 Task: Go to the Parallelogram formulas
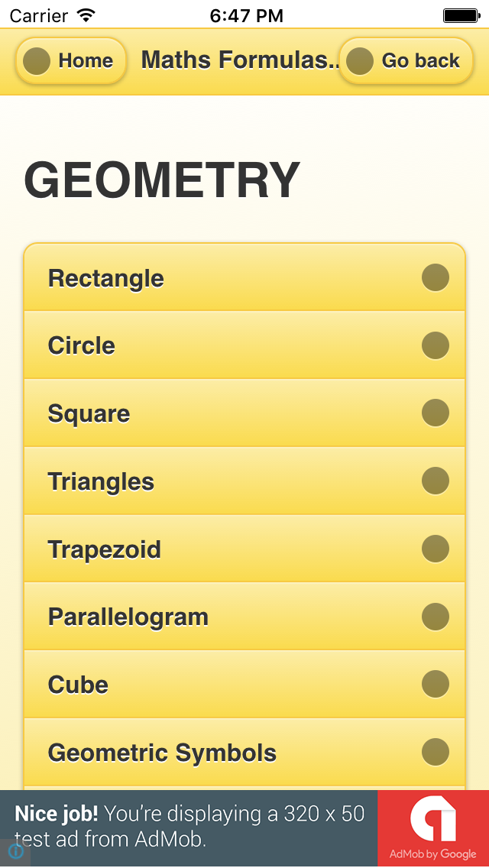pos(128,617)
